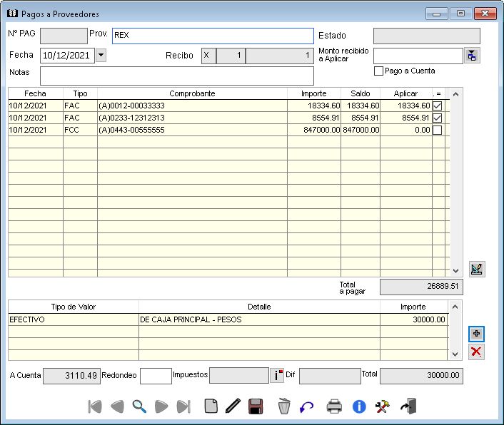This screenshot has width=504, height=425.
Task: Click the pencil edit icon
Action: [x=232, y=406]
